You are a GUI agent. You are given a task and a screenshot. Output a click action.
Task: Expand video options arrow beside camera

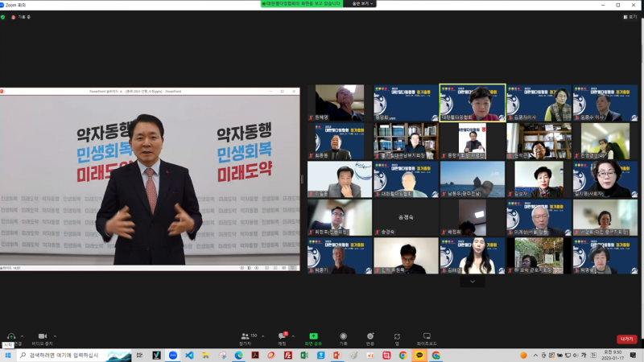(56, 336)
